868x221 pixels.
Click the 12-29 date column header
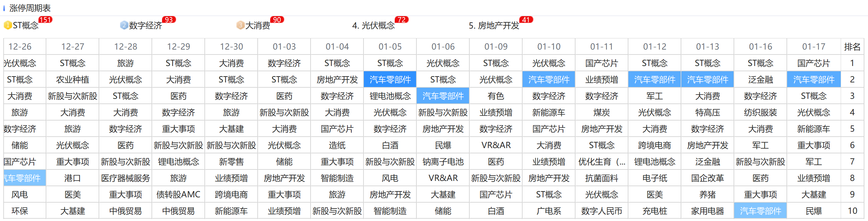(x=178, y=47)
